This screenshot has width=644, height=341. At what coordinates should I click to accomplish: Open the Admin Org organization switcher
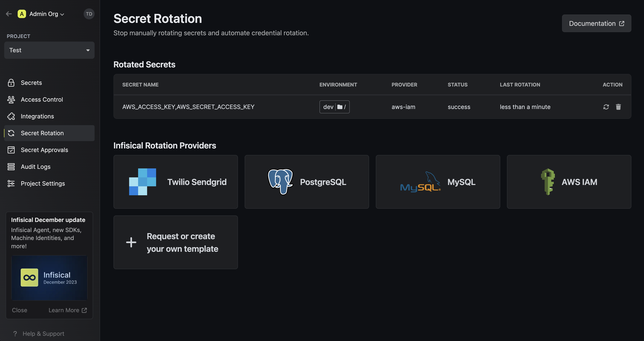click(46, 14)
